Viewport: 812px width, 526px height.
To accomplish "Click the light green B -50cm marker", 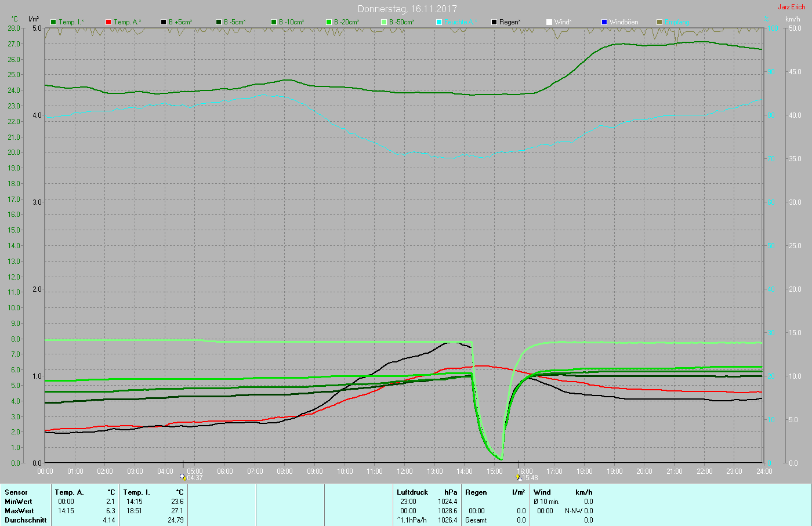I will [384, 22].
